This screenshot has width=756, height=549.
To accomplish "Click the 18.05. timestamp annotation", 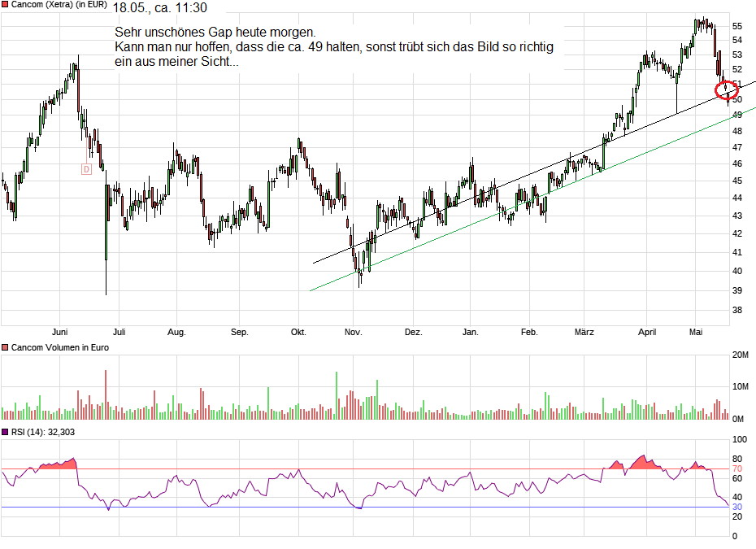I will click(x=159, y=8).
